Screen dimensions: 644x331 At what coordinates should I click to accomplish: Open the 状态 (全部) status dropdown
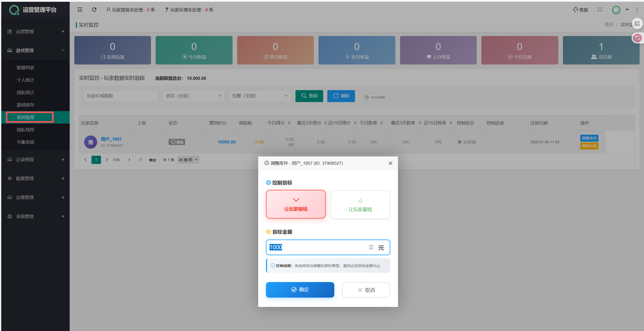[x=193, y=96]
